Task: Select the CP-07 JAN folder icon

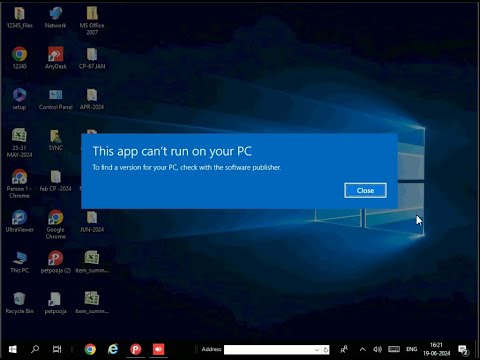Action: (92, 58)
